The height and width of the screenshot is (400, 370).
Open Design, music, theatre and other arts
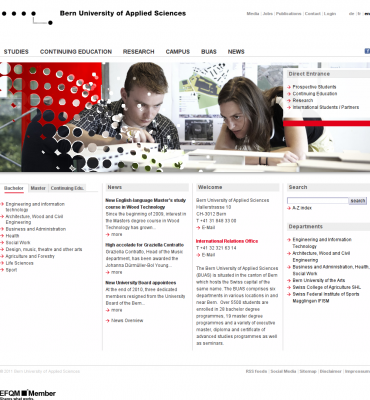44,249
